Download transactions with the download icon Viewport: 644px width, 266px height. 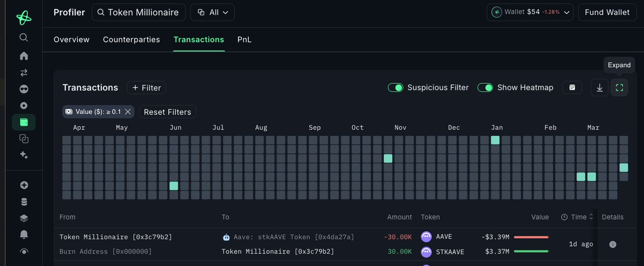[599, 88]
